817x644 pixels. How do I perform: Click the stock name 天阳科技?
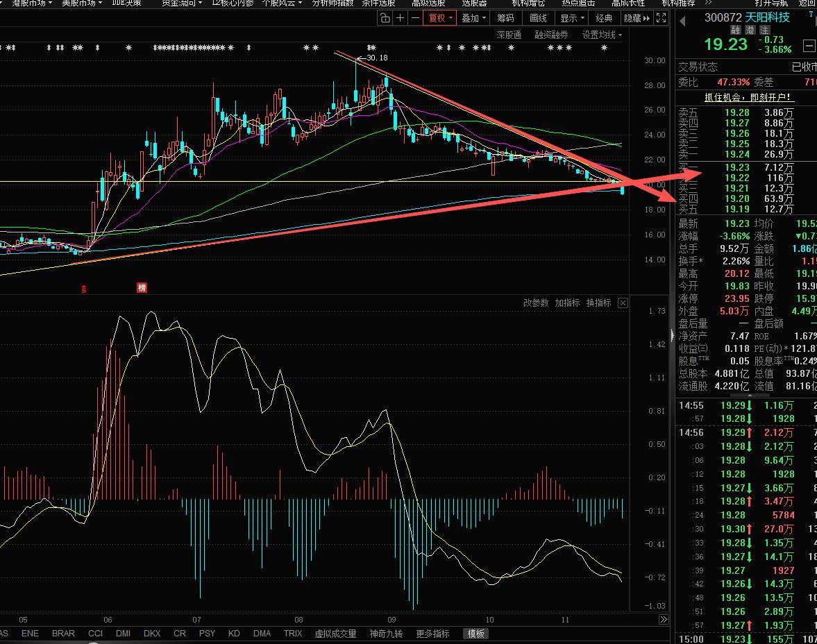click(768, 17)
